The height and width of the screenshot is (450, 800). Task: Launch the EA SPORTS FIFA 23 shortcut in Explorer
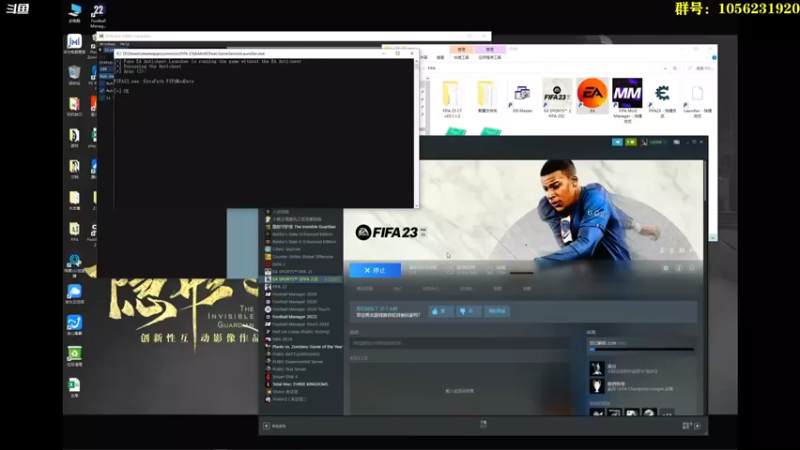(x=557, y=98)
